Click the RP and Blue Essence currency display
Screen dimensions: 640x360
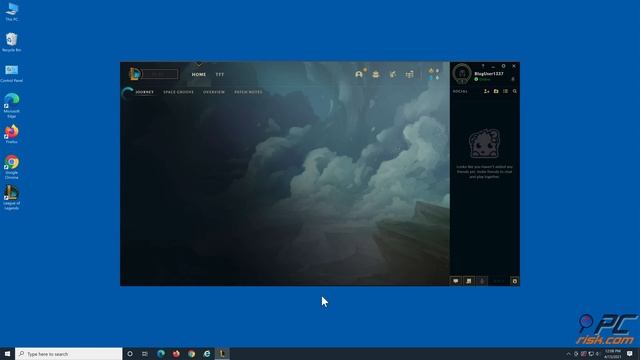coord(434,74)
